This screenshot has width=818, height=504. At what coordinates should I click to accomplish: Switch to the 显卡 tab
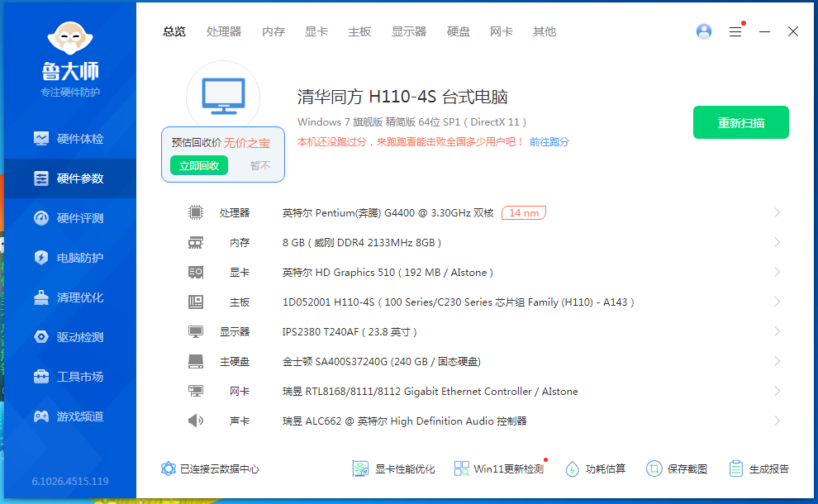(x=316, y=31)
